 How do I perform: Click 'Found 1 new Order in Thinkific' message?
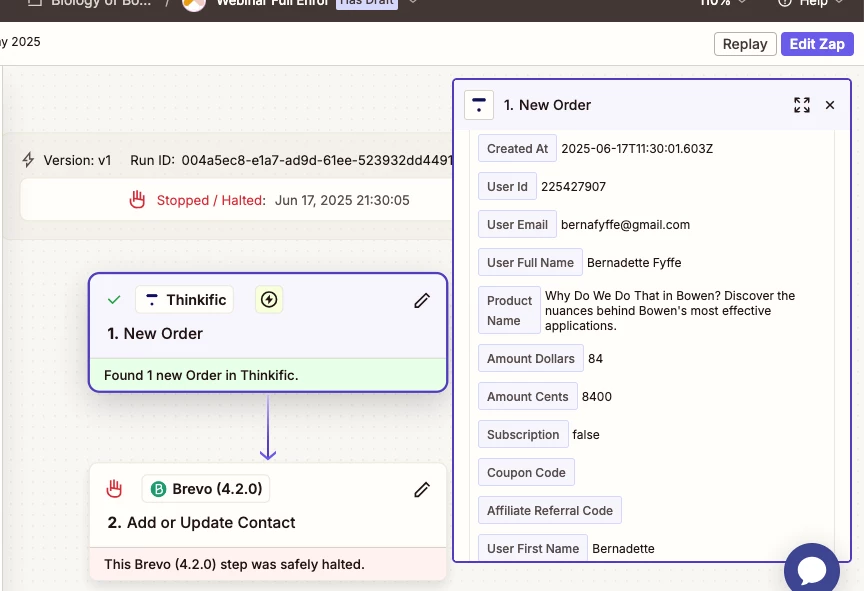coord(201,375)
